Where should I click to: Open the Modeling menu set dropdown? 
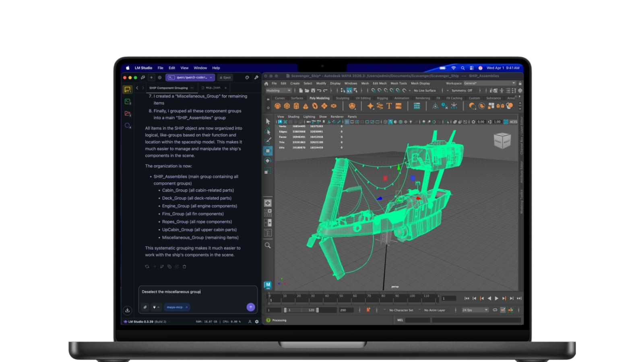(x=278, y=90)
